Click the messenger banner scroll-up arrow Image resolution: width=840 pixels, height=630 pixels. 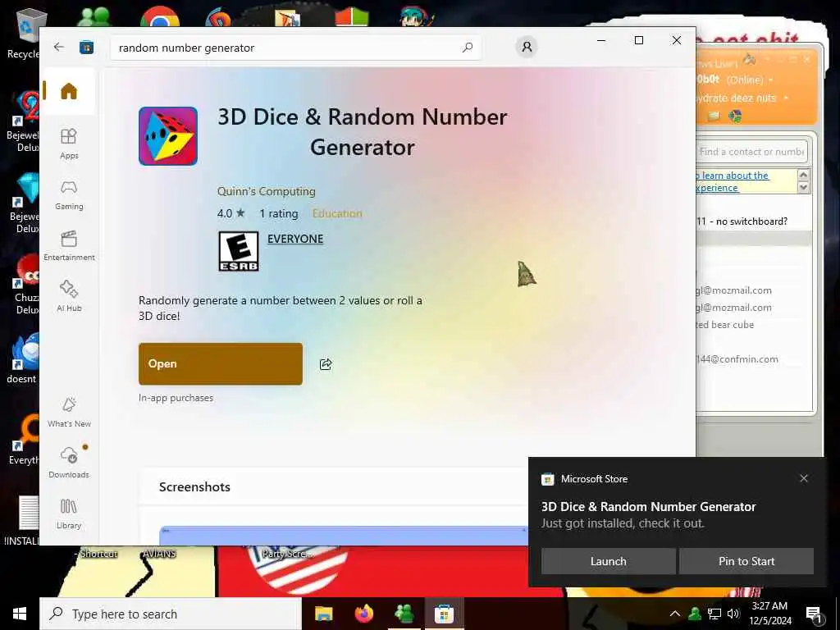pyautogui.click(x=803, y=176)
